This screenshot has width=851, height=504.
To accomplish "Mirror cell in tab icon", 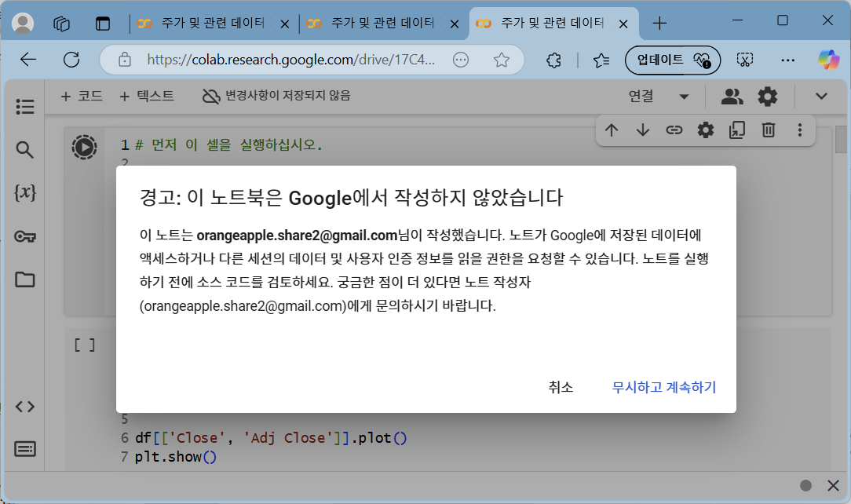I will click(x=737, y=130).
